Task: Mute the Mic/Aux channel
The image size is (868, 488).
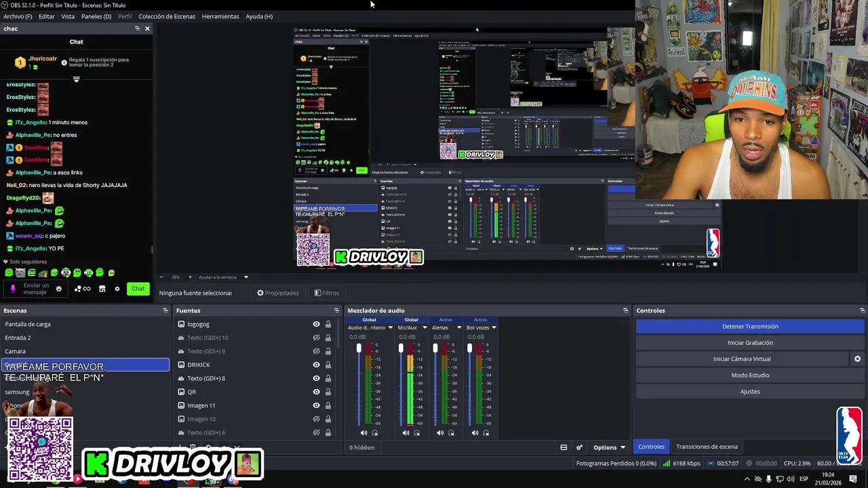Action: point(406,433)
